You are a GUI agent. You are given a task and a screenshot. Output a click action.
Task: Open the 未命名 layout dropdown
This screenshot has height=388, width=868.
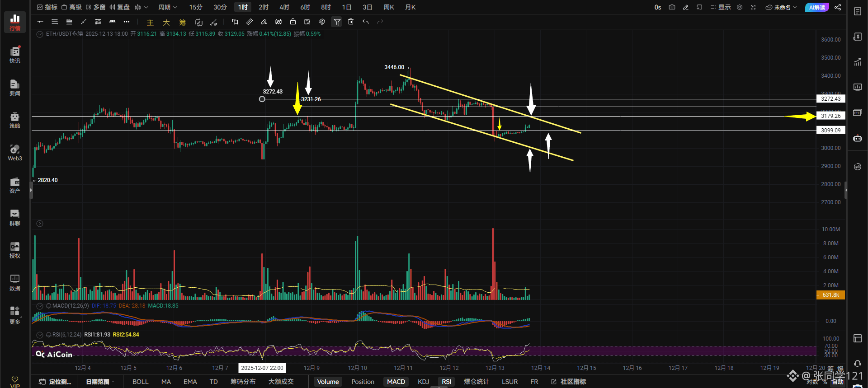coord(781,7)
